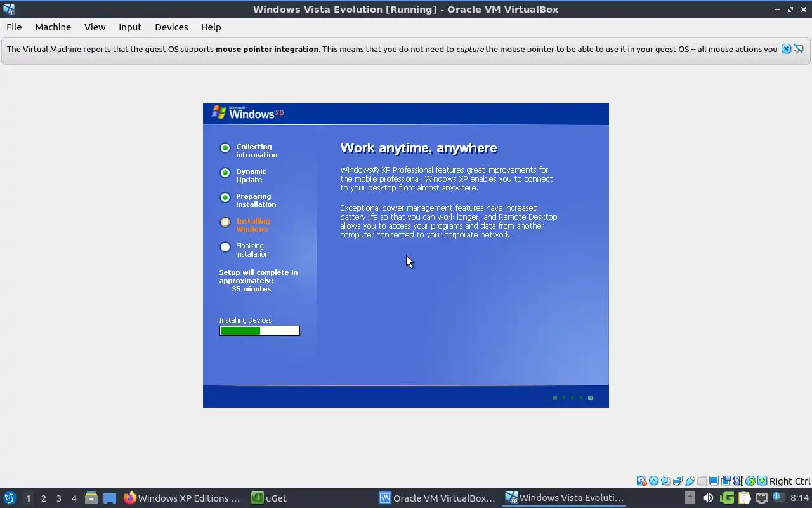This screenshot has height=508, width=812.
Task: Switch to workspace 4
Action: (x=74, y=498)
